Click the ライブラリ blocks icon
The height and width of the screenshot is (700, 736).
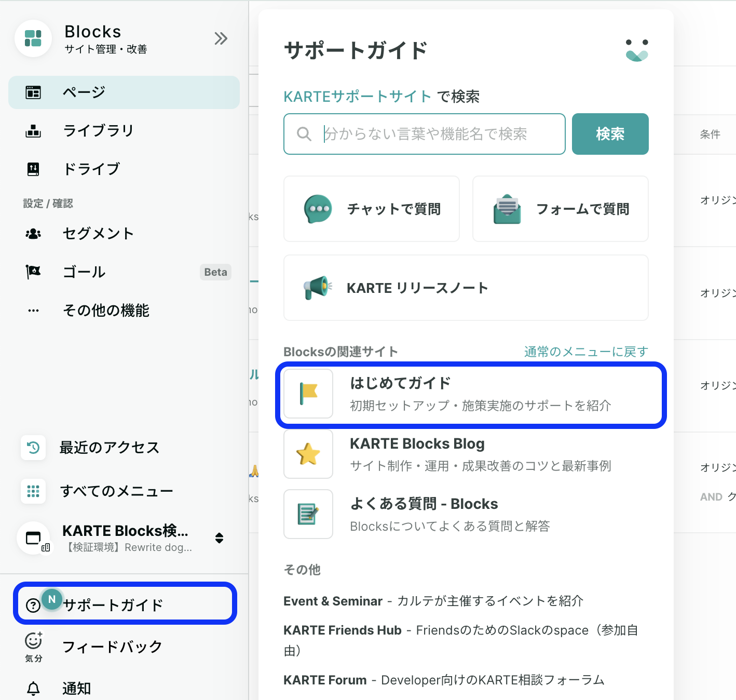click(x=33, y=131)
